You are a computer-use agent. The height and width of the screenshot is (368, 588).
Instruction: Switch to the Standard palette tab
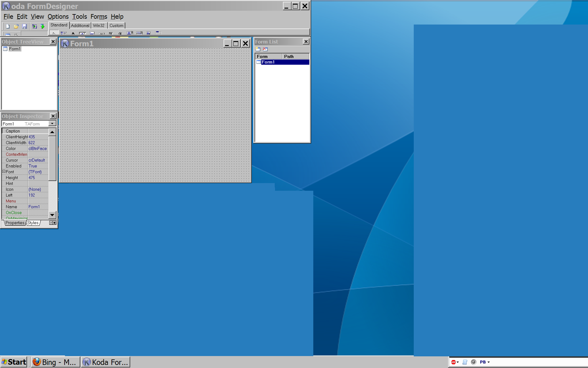[x=59, y=25]
